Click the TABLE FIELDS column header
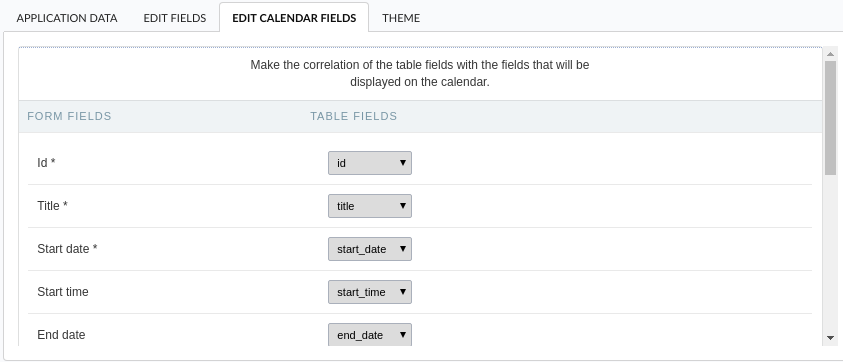Viewport: 843px width, 362px height. click(x=354, y=116)
